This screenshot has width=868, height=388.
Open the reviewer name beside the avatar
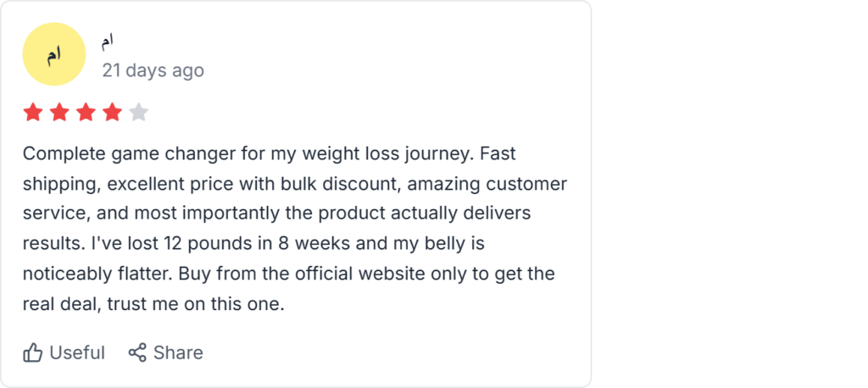(x=108, y=42)
